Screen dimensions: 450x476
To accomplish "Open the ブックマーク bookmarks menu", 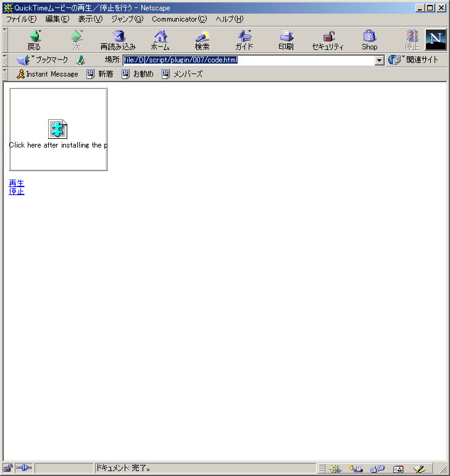I will click(x=42, y=60).
